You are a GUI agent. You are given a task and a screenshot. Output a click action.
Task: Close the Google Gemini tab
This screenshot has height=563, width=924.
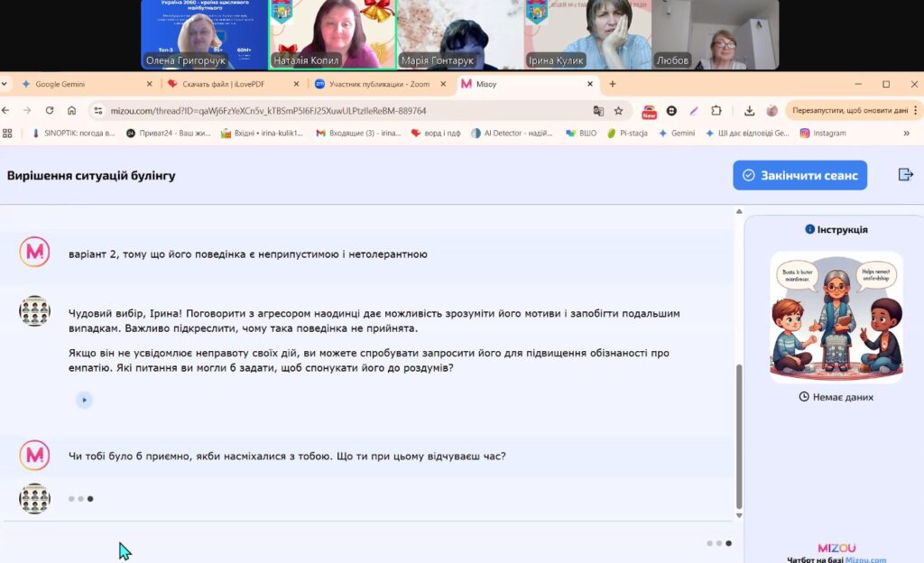coord(149,84)
